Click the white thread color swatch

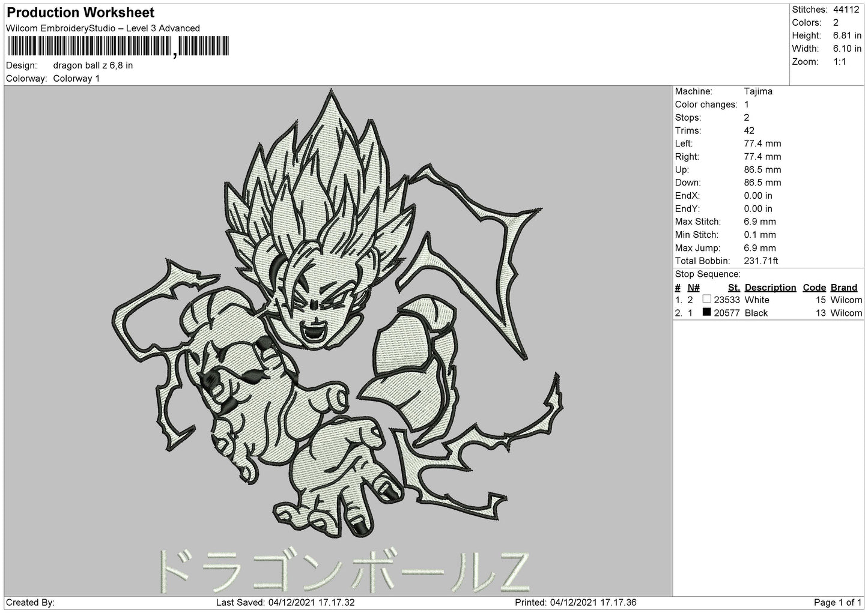point(706,299)
